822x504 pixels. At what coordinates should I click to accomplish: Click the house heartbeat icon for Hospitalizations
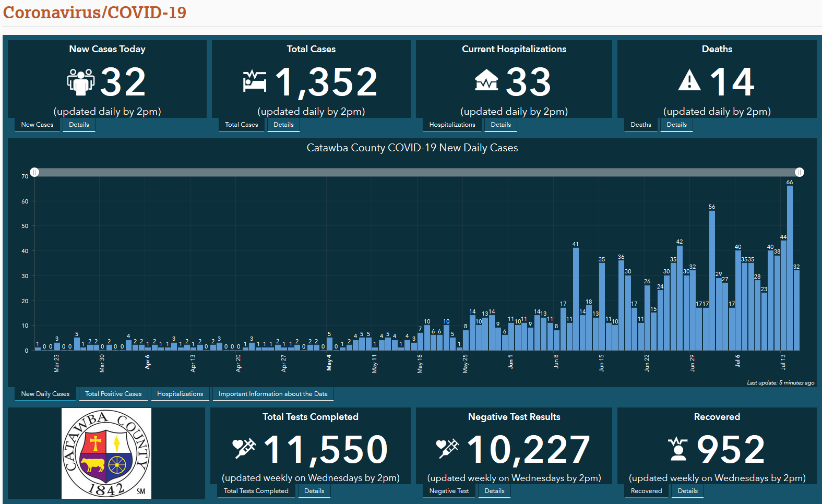coord(486,80)
